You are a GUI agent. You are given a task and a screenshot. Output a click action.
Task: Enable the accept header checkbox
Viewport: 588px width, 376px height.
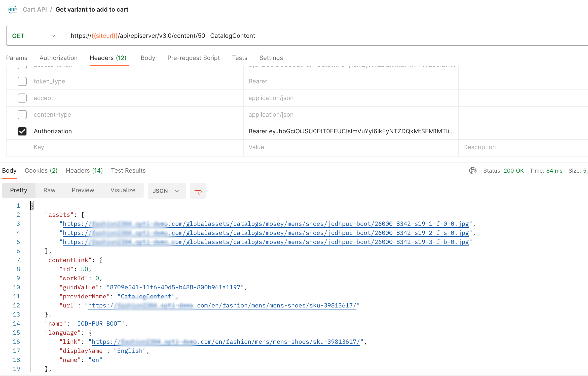pyautogui.click(x=22, y=98)
